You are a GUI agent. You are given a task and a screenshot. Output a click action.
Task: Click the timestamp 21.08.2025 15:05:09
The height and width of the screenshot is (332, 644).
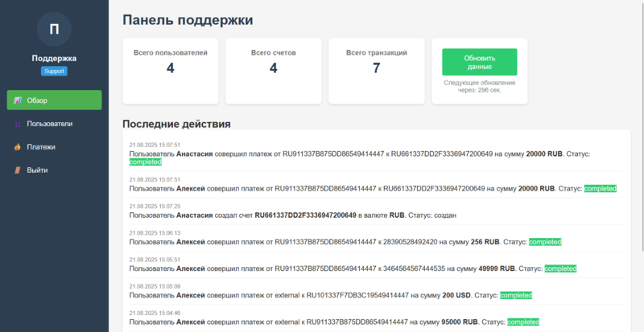(155, 286)
